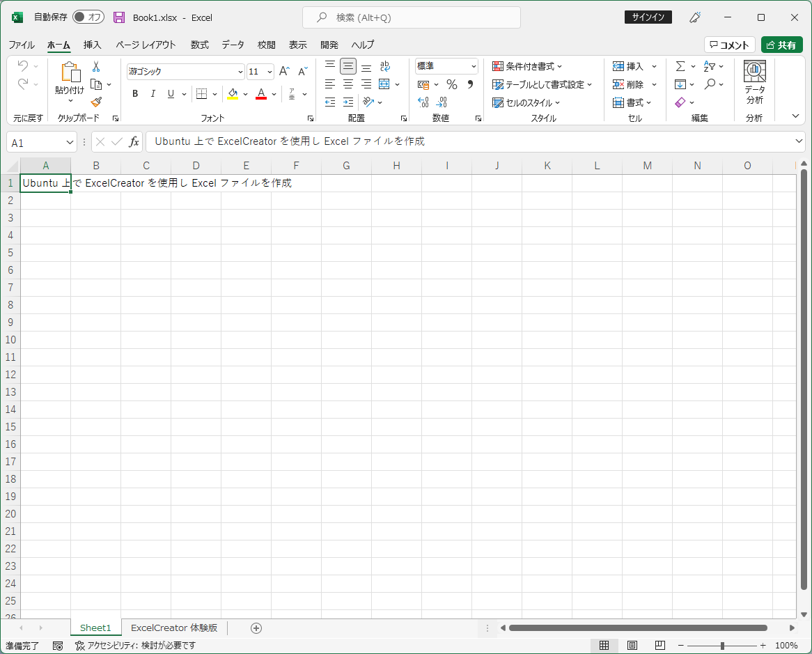Open the データ tab
Viewport: 812px width, 654px height.
pos(233,45)
